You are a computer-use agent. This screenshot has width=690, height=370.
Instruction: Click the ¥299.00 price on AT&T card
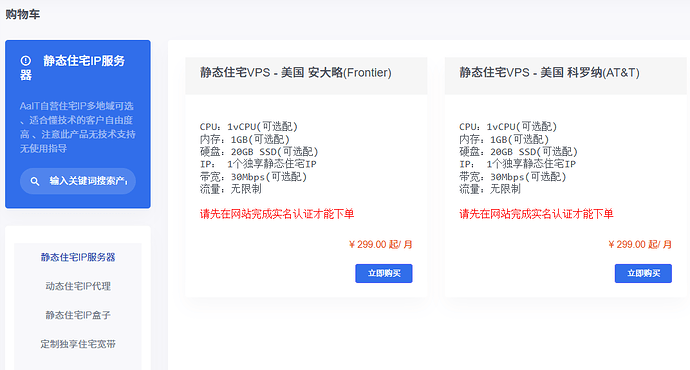639,245
